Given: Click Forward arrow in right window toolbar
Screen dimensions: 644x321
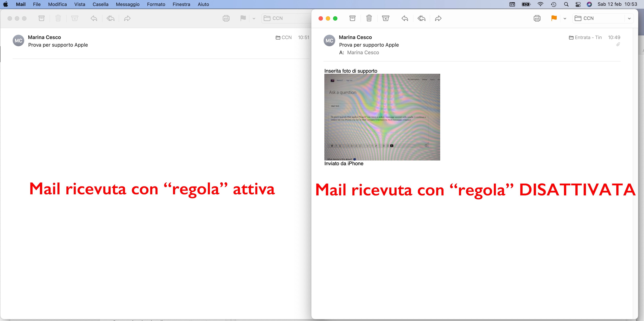Looking at the screenshot, I should (438, 18).
